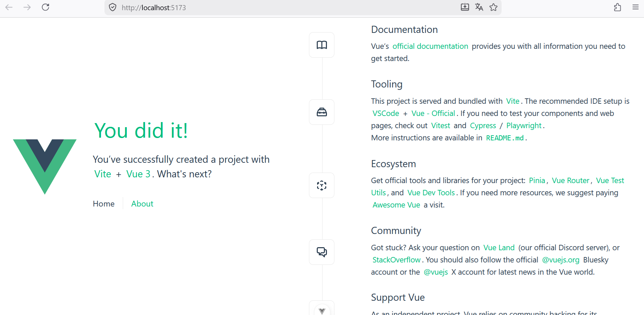Open the browser translate page icon

tap(479, 7)
